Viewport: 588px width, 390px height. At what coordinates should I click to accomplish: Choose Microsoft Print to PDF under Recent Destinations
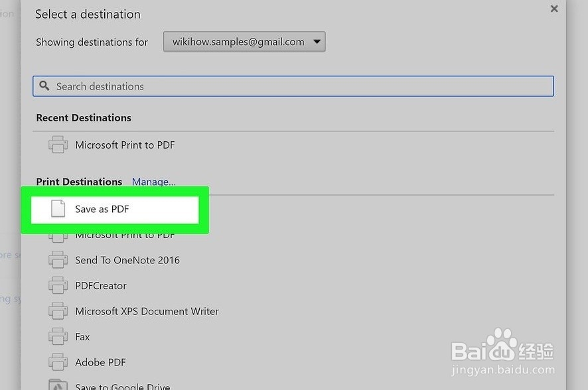pyautogui.click(x=125, y=145)
